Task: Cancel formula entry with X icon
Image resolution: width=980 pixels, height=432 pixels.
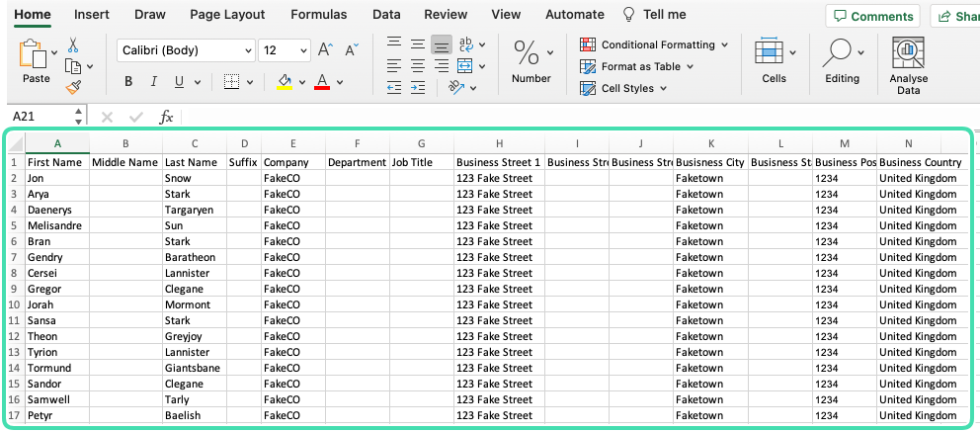Action: 107,117
